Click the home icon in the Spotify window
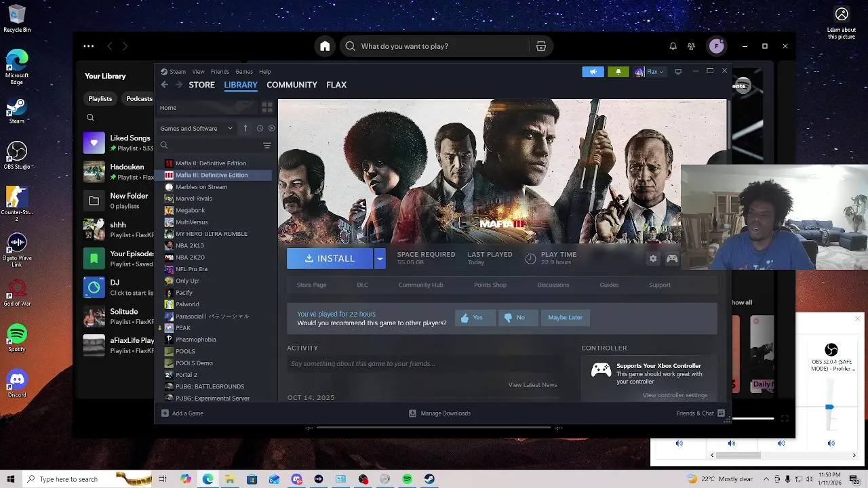This screenshot has height=488, width=868. coord(325,46)
